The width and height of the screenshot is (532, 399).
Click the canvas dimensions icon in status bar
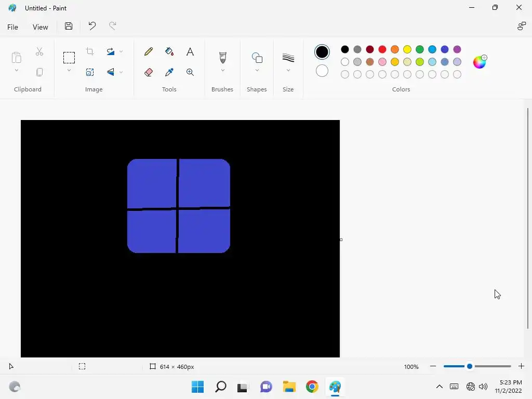(153, 366)
